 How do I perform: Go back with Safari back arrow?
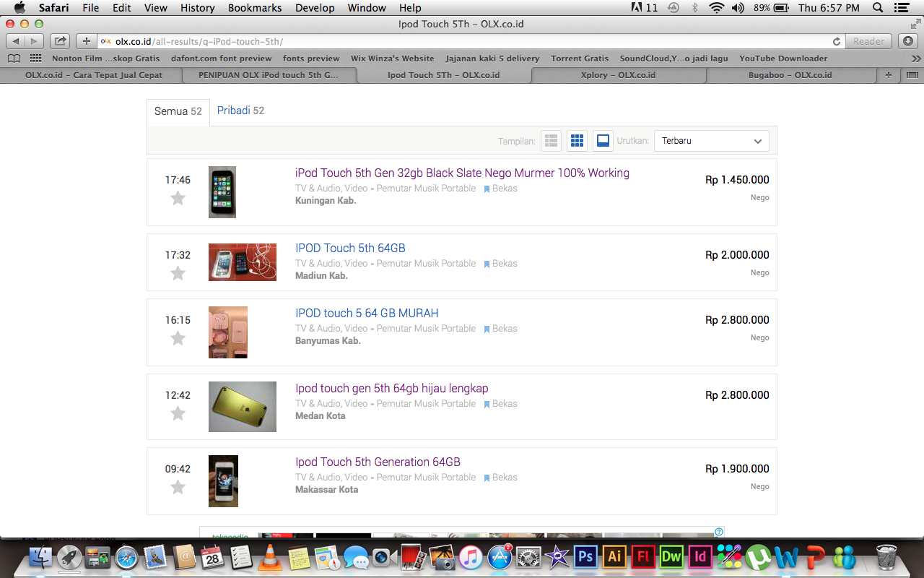pyautogui.click(x=16, y=41)
